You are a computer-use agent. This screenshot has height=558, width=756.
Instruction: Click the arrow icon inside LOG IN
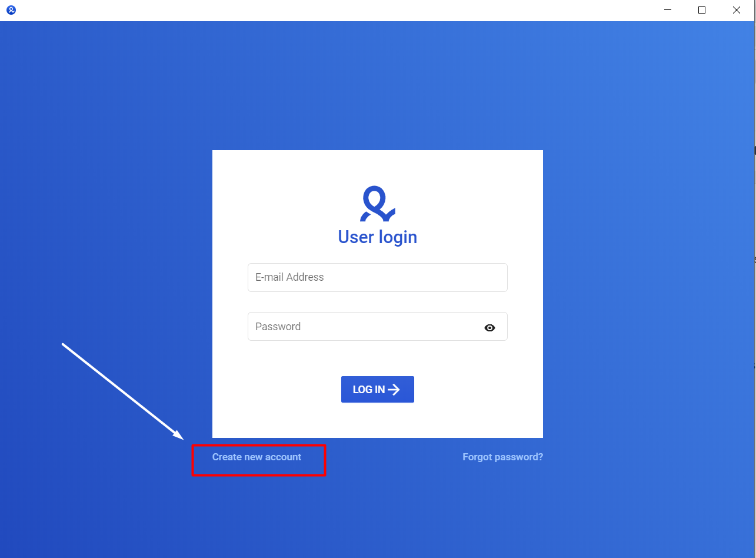click(x=394, y=390)
